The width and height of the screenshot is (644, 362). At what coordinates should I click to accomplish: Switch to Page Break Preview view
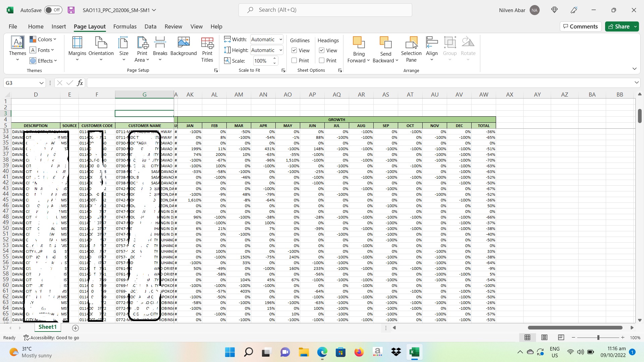(x=561, y=338)
